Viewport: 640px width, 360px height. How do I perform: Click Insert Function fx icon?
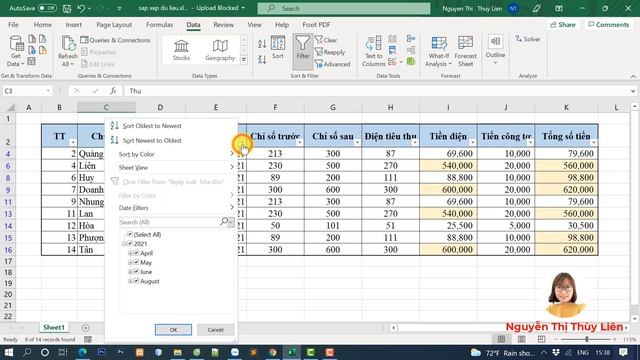[x=113, y=91]
